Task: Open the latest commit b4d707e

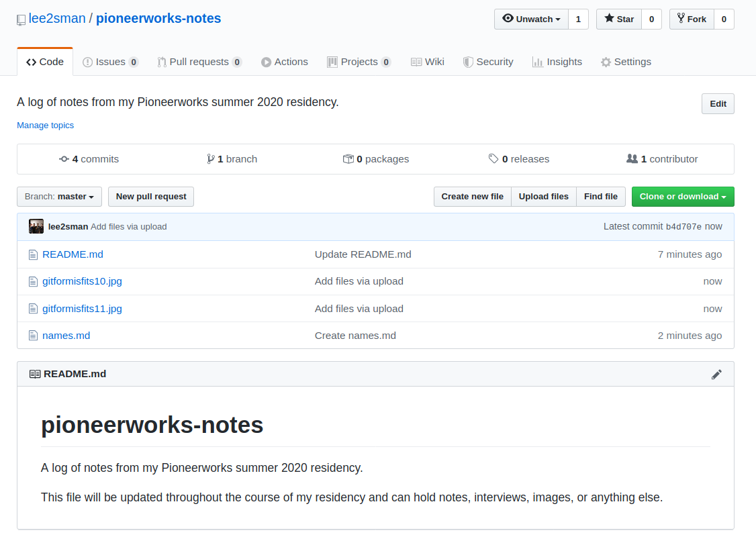Action: pos(683,227)
